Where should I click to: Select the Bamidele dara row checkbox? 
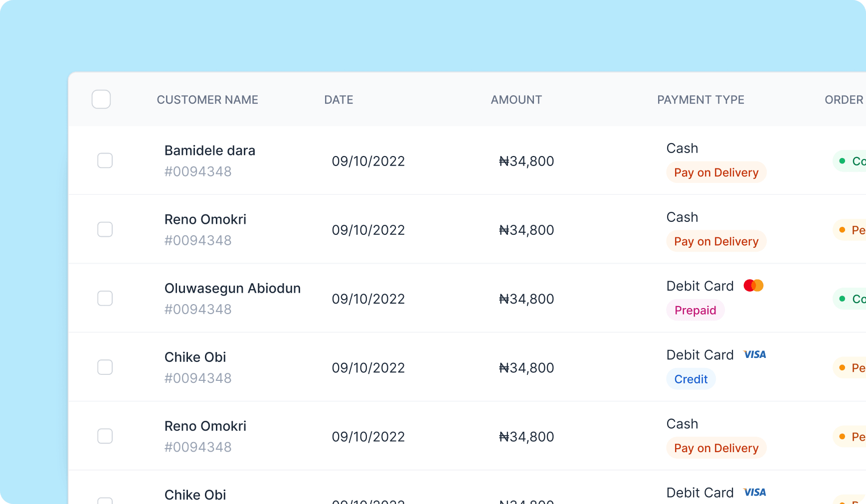pyautogui.click(x=105, y=161)
